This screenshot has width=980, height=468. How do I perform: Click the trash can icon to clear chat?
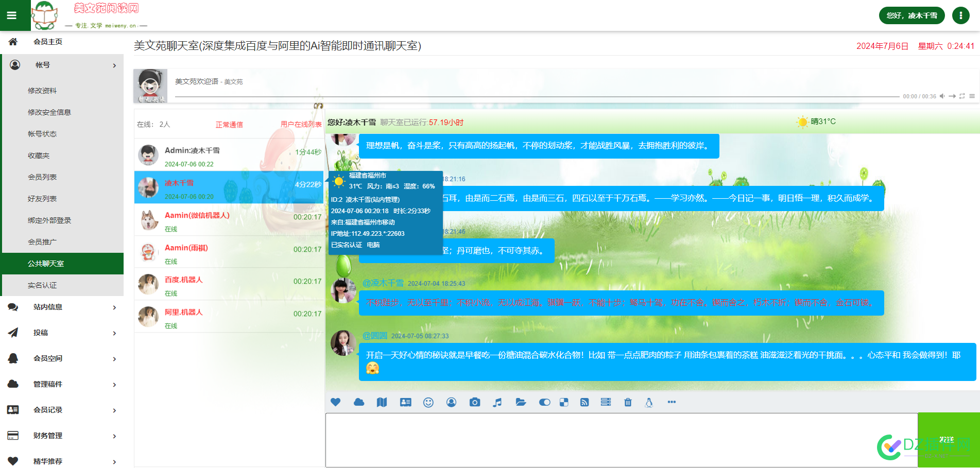628,402
